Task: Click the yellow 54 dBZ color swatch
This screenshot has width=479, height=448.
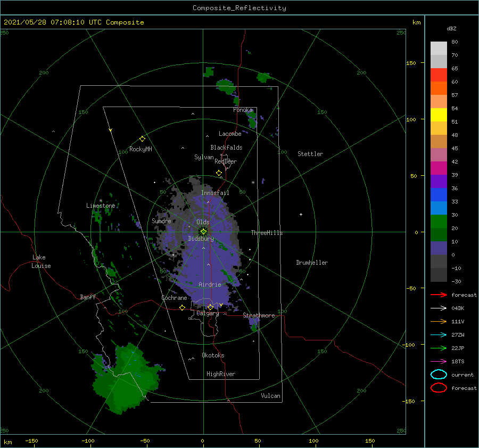Action: pos(439,115)
